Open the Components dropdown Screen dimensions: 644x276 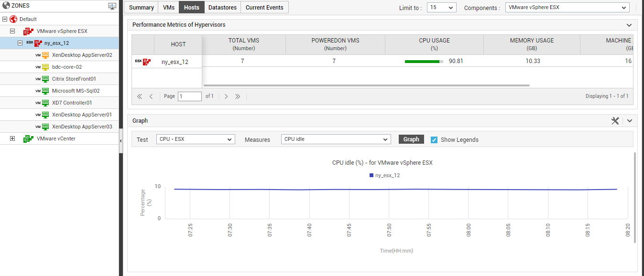click(x=568, y=8)
